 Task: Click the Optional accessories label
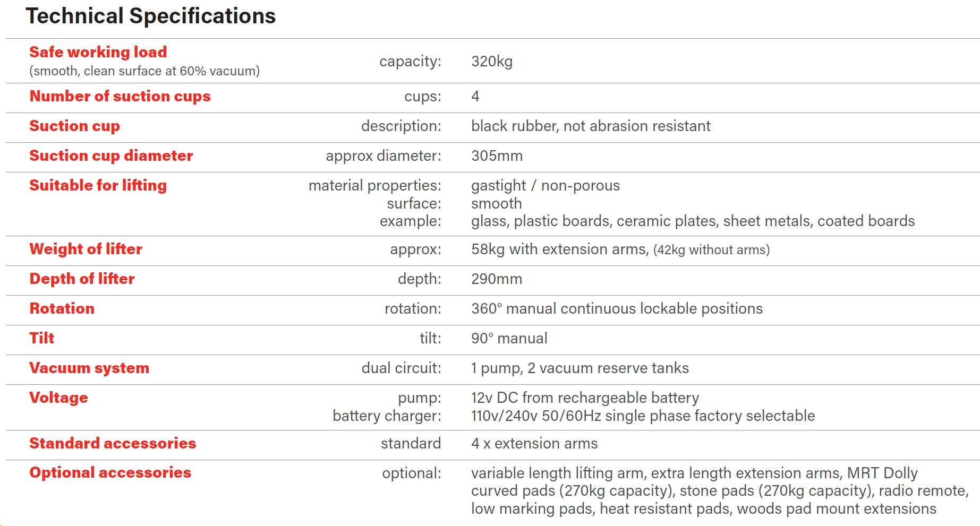click(110, 472)
